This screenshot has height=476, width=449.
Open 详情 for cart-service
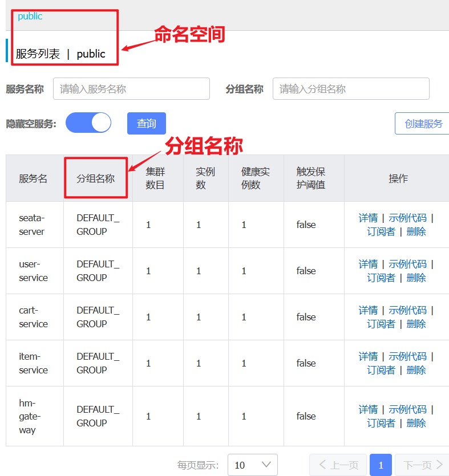tap(368, 310)
